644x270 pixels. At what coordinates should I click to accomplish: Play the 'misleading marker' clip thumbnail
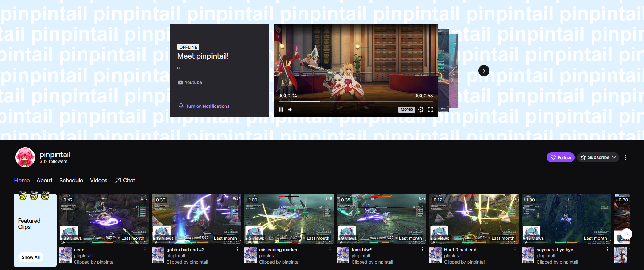click(289, 219)
